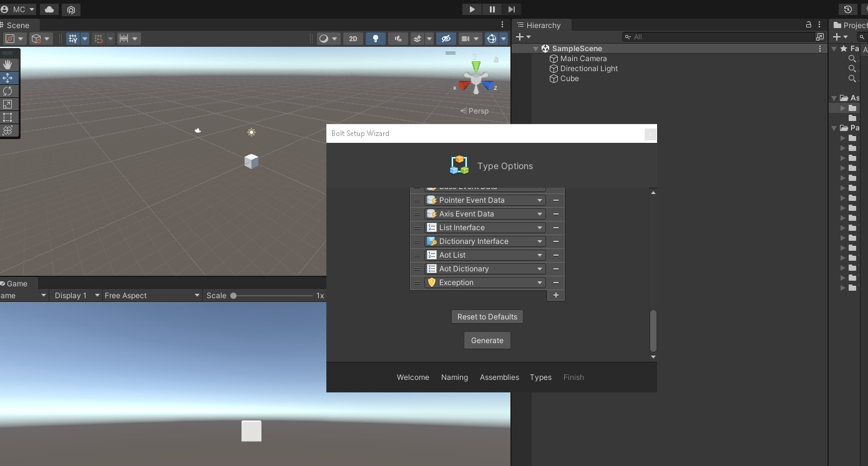
Task: Click the scene lighting bulb icon
Action: point(375,38)
